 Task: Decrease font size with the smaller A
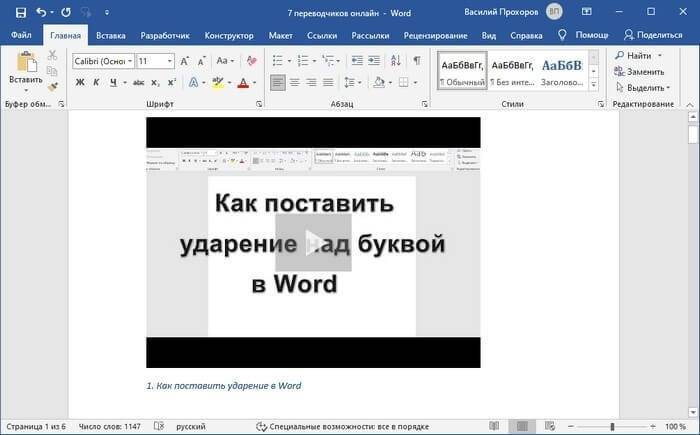[x=201, y=61]
